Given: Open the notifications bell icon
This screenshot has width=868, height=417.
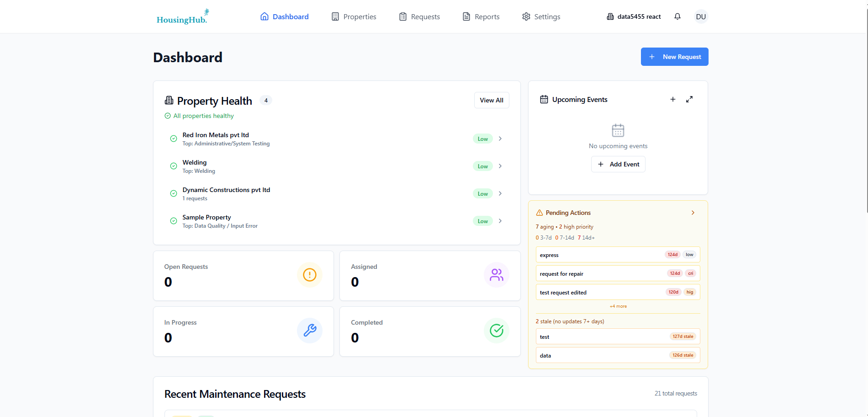Looking at the screenshot, I should click(x=677, y=16).
